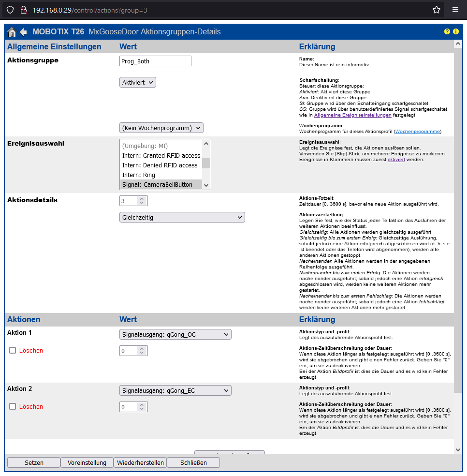This screenshot has width=467, height=476.
Task: Click the red Löschen label for Aktion 2
Action: tap(31, 406)
